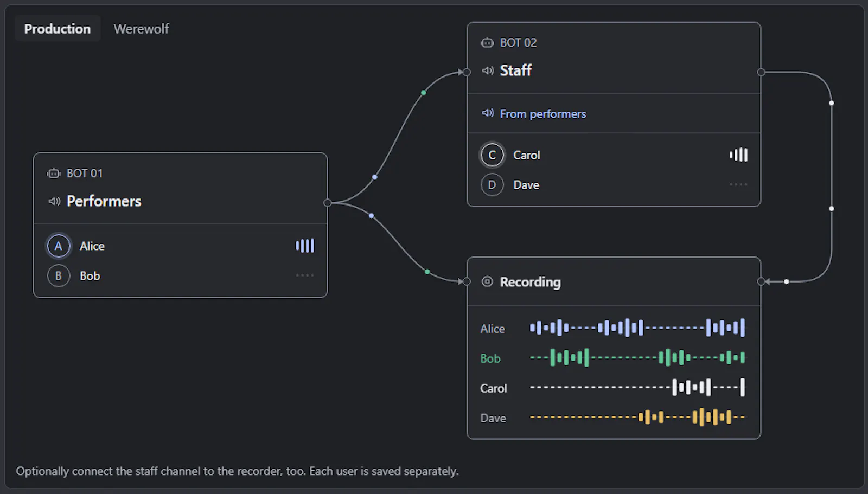The image size is (868, 494).
Task: Click Carol's voice activity bars in Staff
Action: tap(738, 155)
